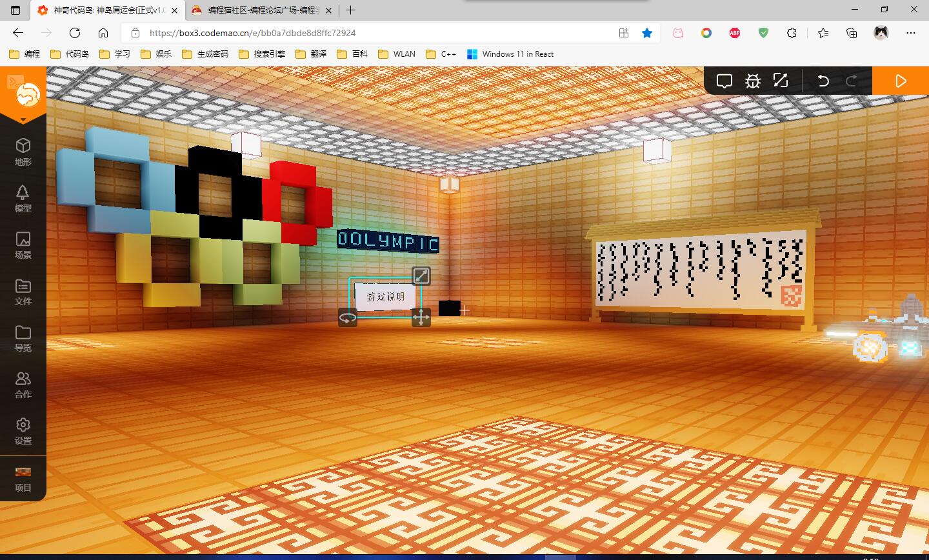The height and width of the screenshot is (560, 929).
Task: Click the rotate handle on selected object
Action: [x=348, y=317]
